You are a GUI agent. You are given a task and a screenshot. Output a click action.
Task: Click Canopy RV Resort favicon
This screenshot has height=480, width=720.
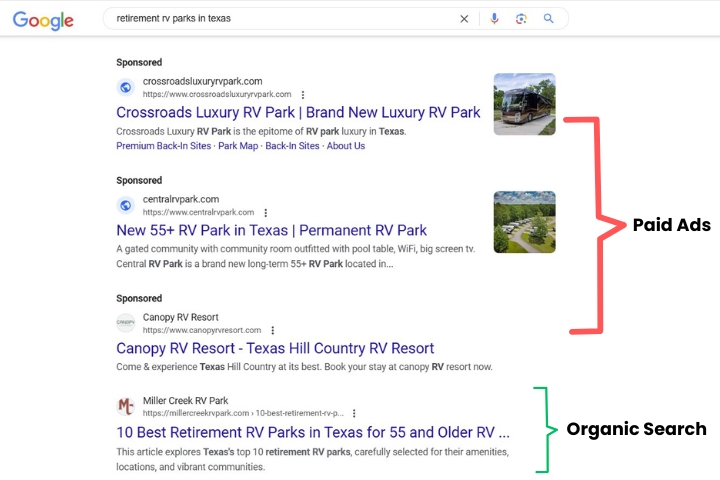point(125,323)
